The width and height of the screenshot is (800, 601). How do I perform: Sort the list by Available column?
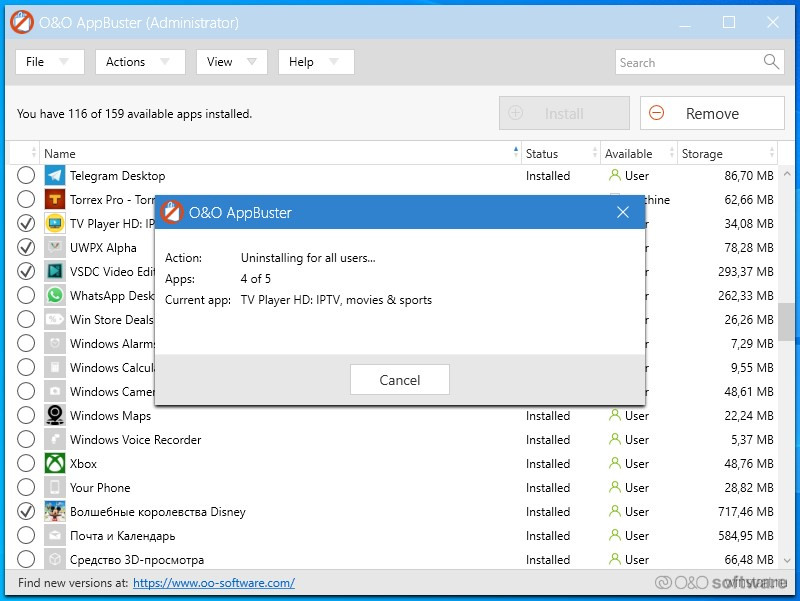tap(639, 154)
